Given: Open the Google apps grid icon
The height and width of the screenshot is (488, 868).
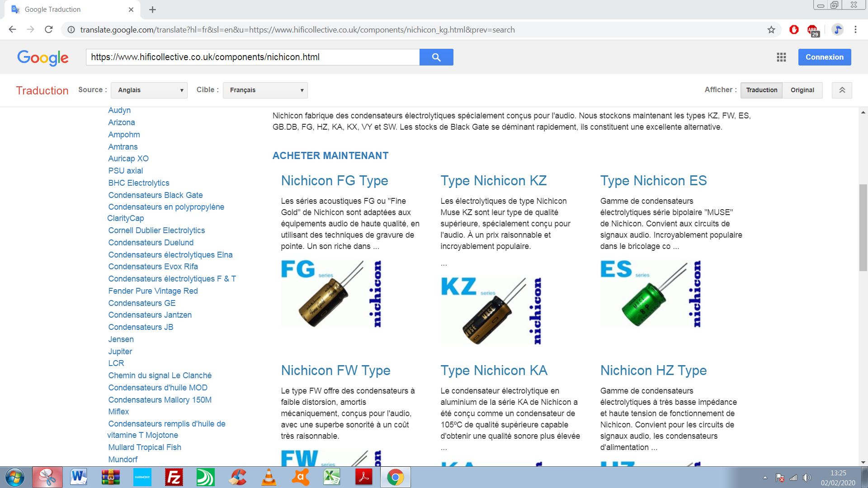Looking at the screenshot, I should pos(781,57).
